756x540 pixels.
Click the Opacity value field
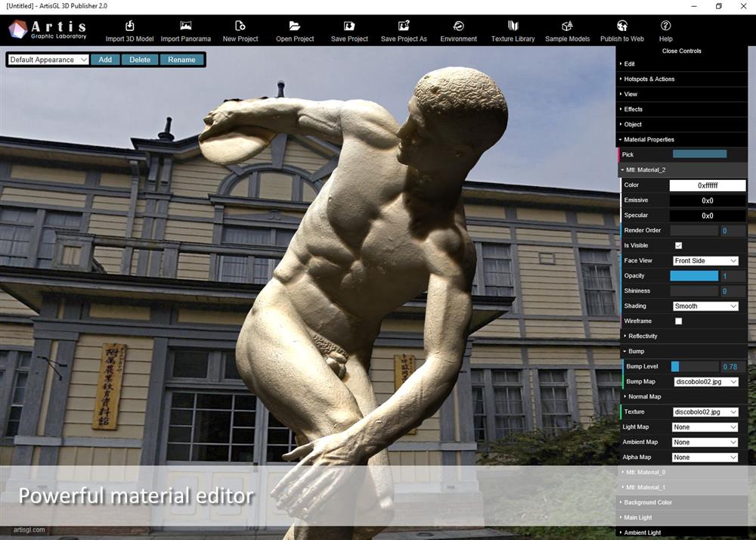tap(733, 276)
